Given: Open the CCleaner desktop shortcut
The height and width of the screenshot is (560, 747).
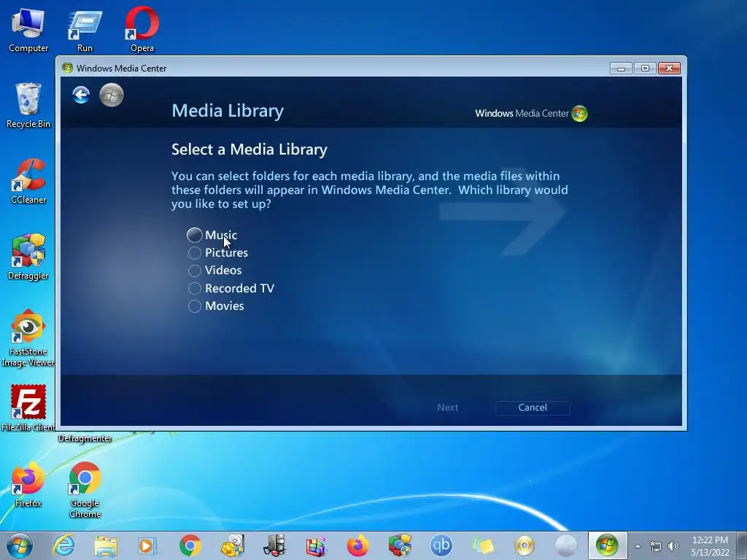Looking at the screenshot, I should point(28,182).
